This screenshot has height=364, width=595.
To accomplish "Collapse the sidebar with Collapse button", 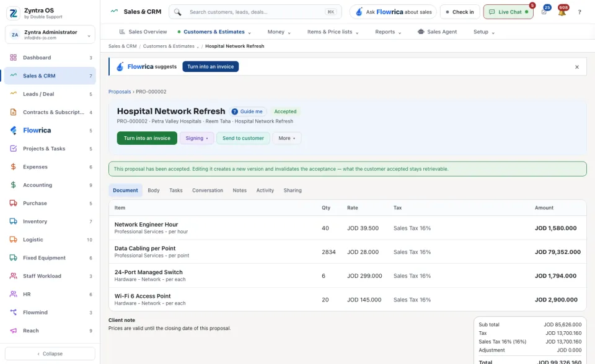I will click(50, 353).
